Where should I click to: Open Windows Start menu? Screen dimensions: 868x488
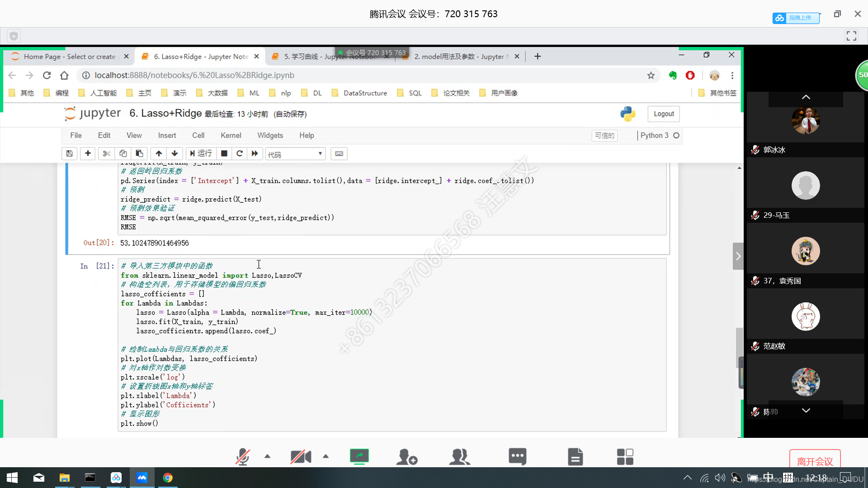click(12, 478)
